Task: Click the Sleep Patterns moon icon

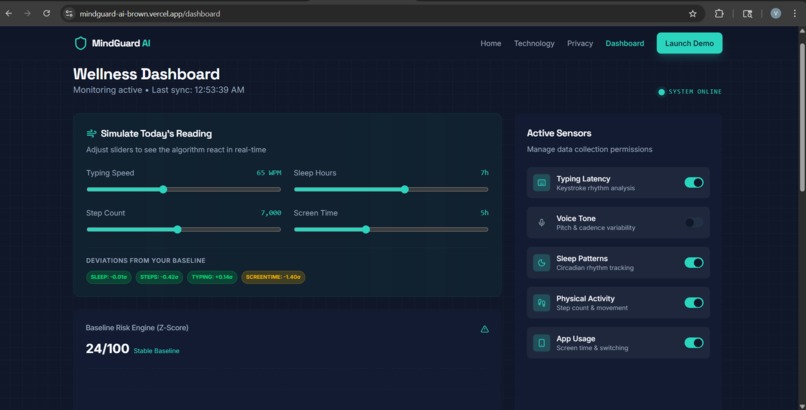Action: coord(541,263)
